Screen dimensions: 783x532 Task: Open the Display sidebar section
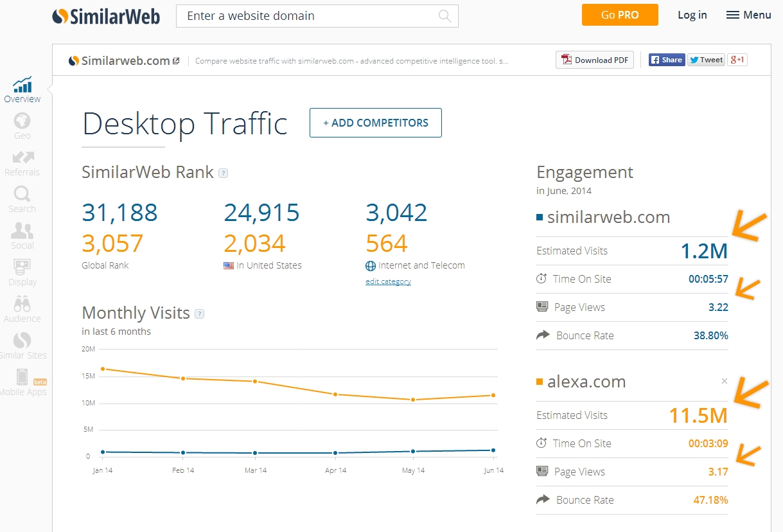pos(22,273)
